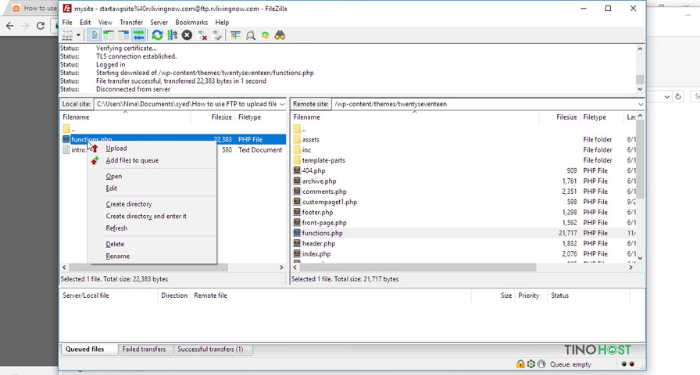Viewport: 700px width, 375px height.
Task: Cancel current operation icon
Action: [187, 35]
